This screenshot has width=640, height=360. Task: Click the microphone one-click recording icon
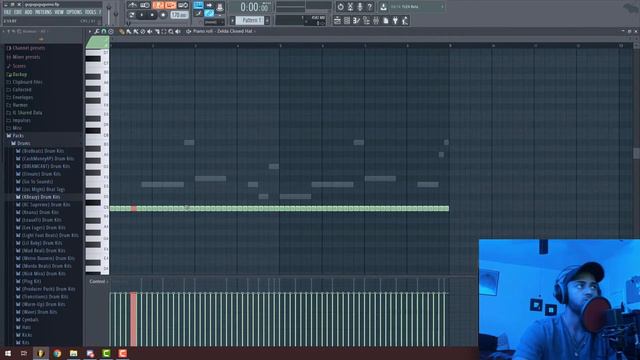coord(360,7)
